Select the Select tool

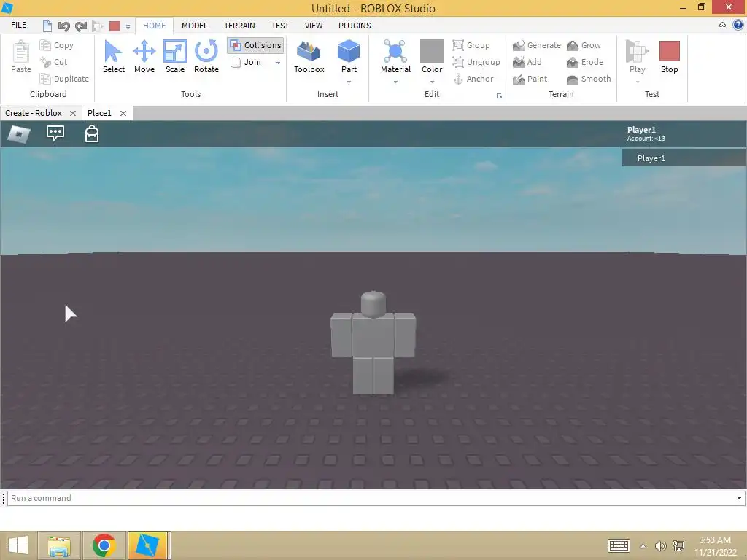pyautogui.click(x=113, y=57)
